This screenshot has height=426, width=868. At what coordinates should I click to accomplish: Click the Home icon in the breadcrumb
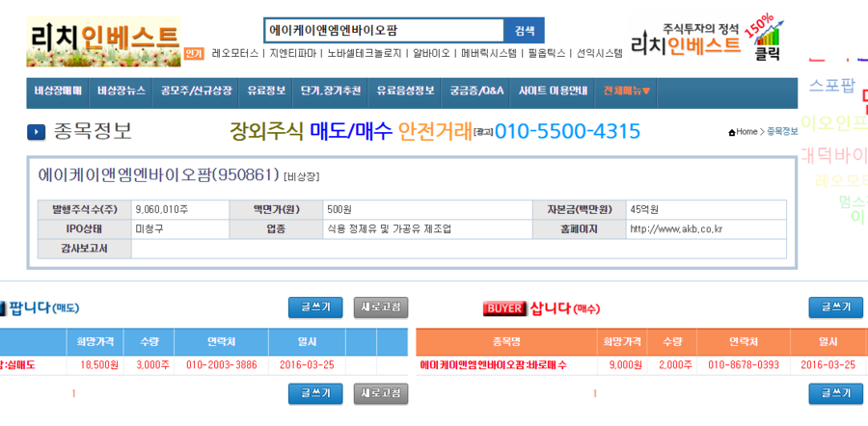pos(732,132)
